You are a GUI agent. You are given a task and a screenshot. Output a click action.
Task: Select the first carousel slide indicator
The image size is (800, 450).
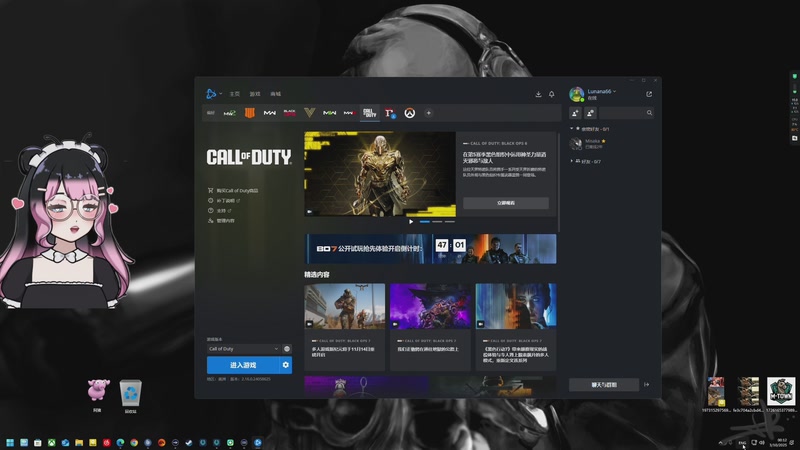click(x=424, y=221)
